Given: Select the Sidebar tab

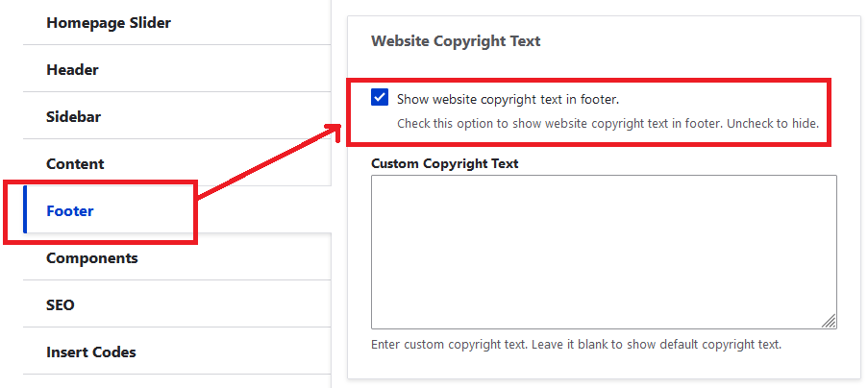Looking at the screenshot, I should click(73, 116).
